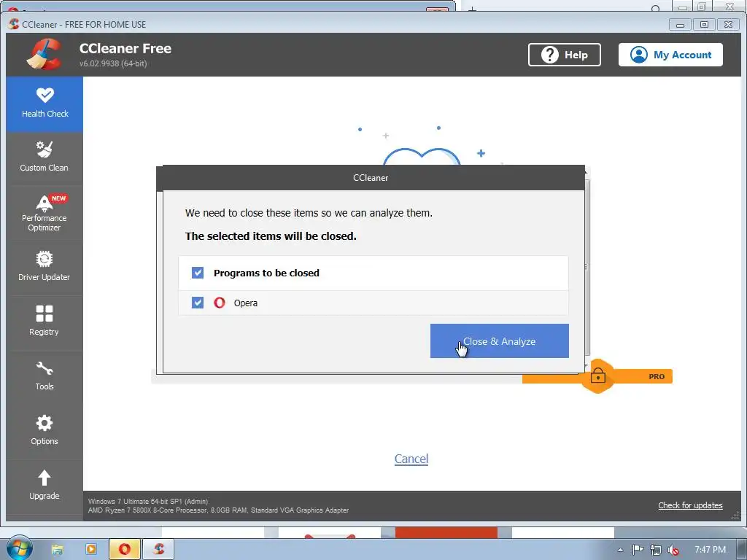This screenshot has height=560, width=747.
Task: Click the CCleaner dialog title bar
Action: pos(371,178)
